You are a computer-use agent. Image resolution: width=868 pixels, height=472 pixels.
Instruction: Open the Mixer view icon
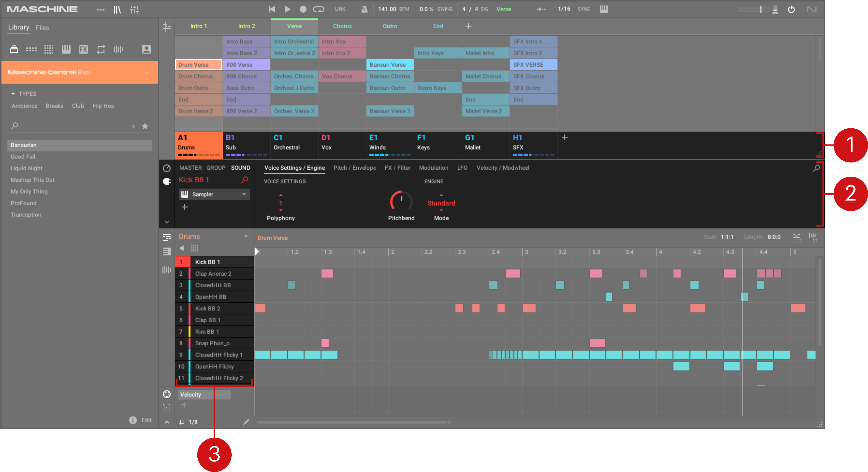[x=134, y=9]
